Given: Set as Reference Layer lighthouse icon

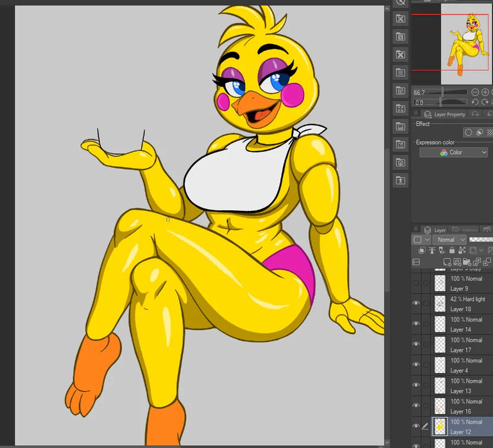Looking at the screenshot, I should point(432,250).
